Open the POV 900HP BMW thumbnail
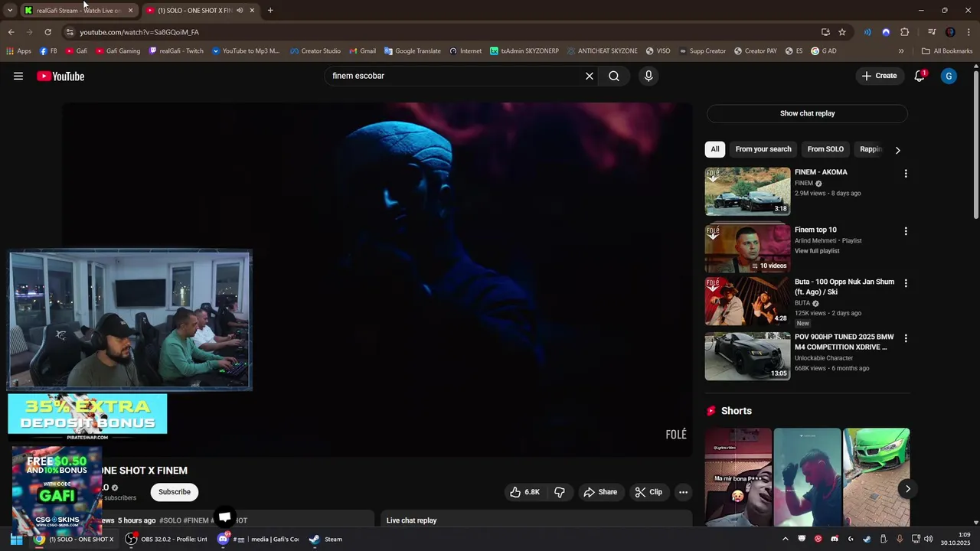This screenshot has width=980, height=551. tap(747, 356)
